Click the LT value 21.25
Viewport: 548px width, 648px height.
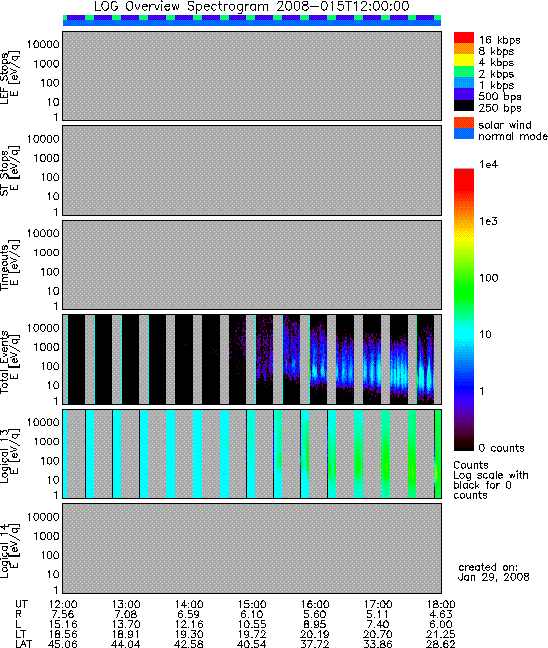441,634
